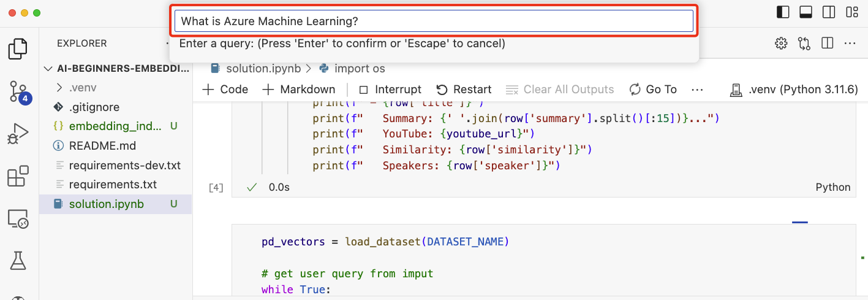Open notebook toolbar more actions ellipsis
This screenshot has width=868, height=300.
(x=696, y=90)
